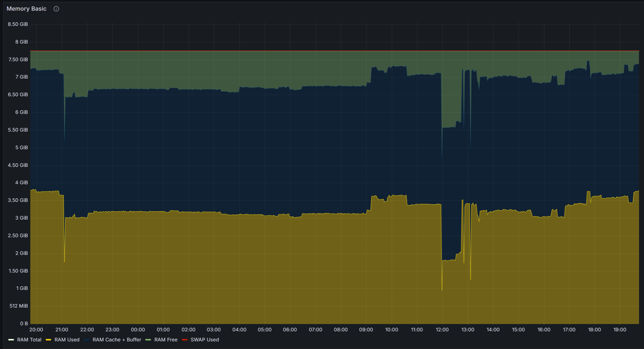Click the yellow RAM Used color swatch
Image resolution: width=644 pixels, height=349 pixels.
(x=48, y=340)
